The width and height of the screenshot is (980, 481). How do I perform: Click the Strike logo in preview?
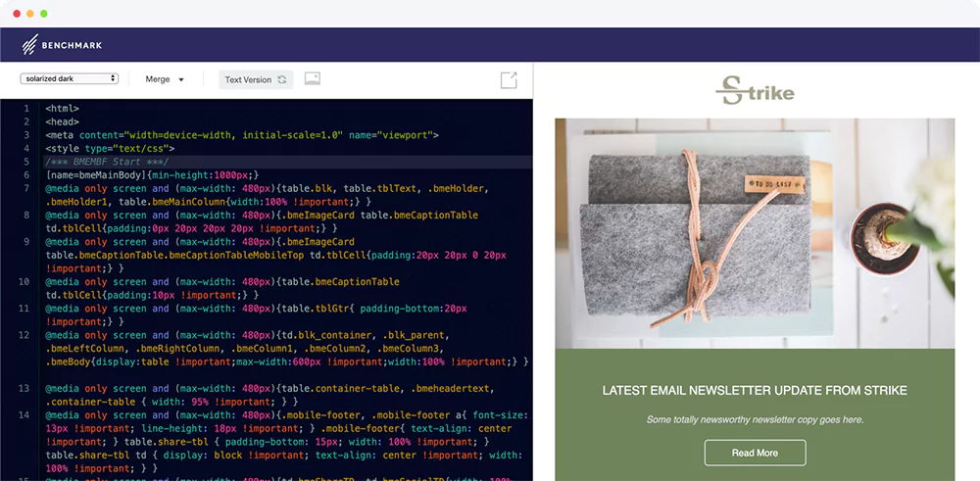[755, 90]
